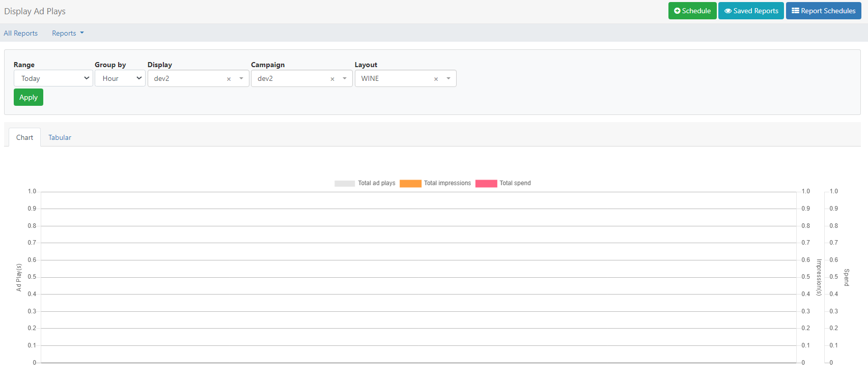868x381 pixels.
Task: Expand the Reports menu
Action: (68, 33)
